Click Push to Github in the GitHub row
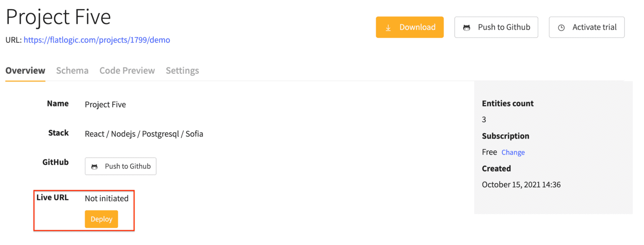The image size is (644, 245). (x=120, y=166)
